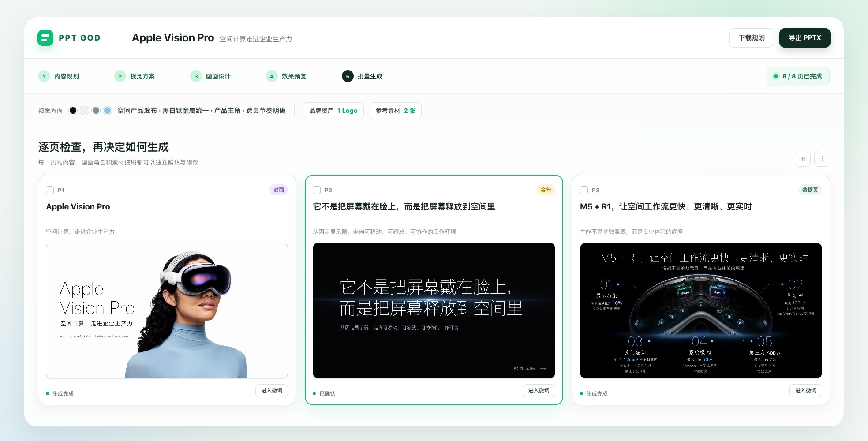Click 生成完成 status on P3 card
The height and width of the screenshot is (441, 868).
tap(594, 394)
